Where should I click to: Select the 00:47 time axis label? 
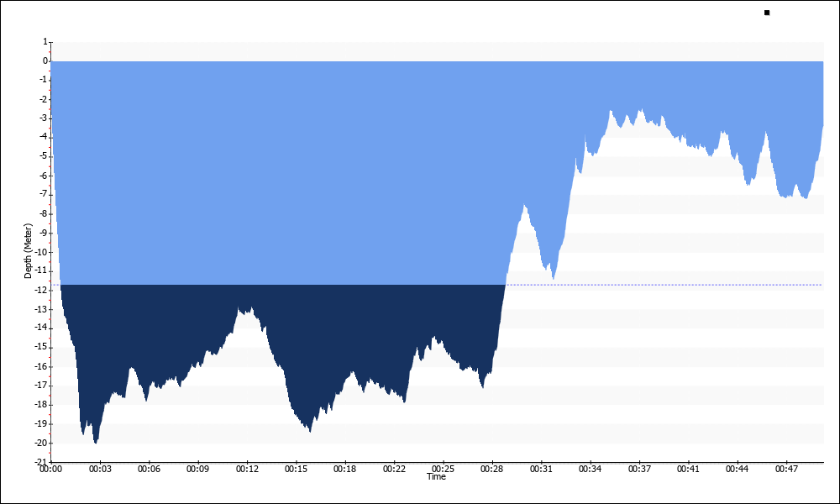[x=786, y=469]
